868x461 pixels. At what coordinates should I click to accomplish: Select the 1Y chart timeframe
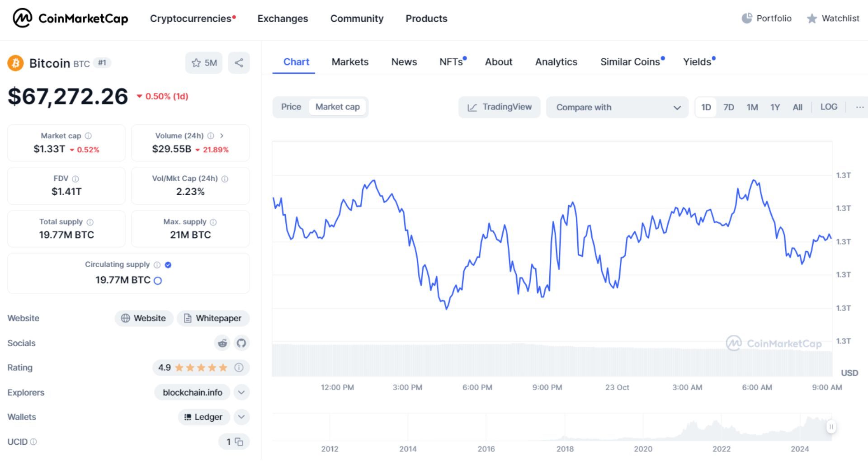pos(774,107)
